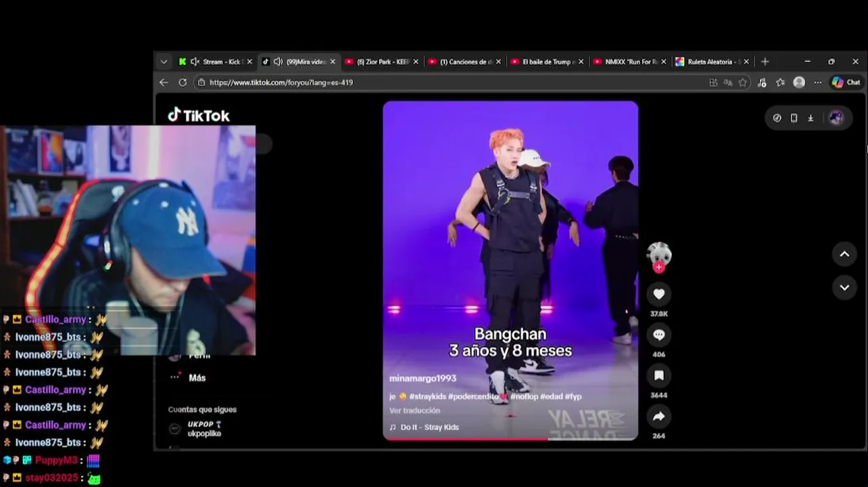This screenshot has width=868, height=487.
Task: Click the streamer webcam overlay
Action: pos(128,240)
